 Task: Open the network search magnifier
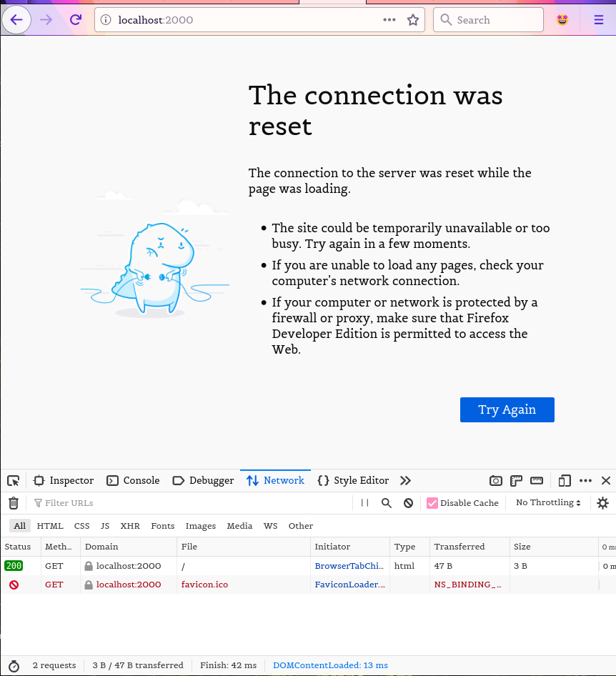[x=387, y=503]
